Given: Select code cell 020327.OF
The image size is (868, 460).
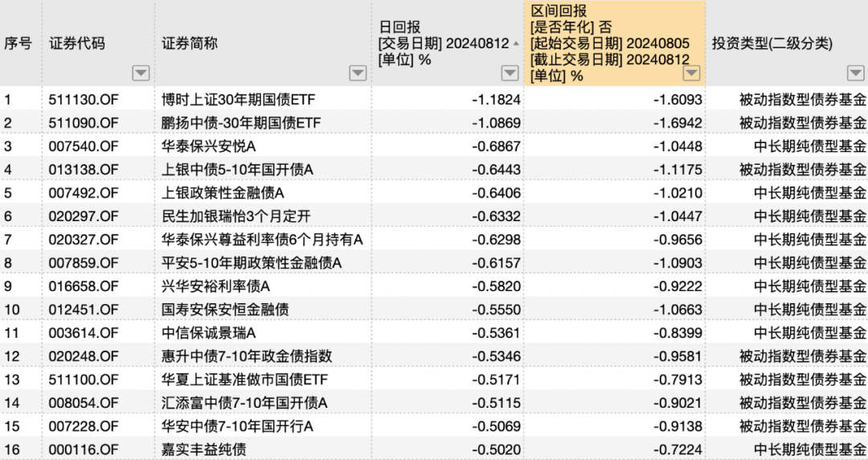Looking at the screenshot, I should (84, 240).
